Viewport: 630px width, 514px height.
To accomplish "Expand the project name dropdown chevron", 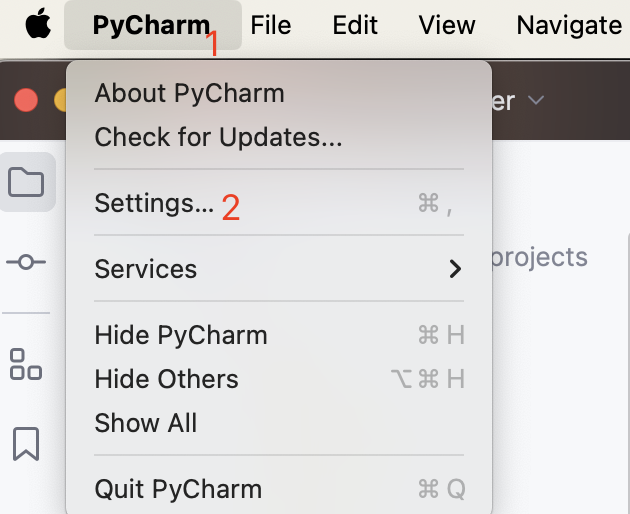I will click(535, 101).
